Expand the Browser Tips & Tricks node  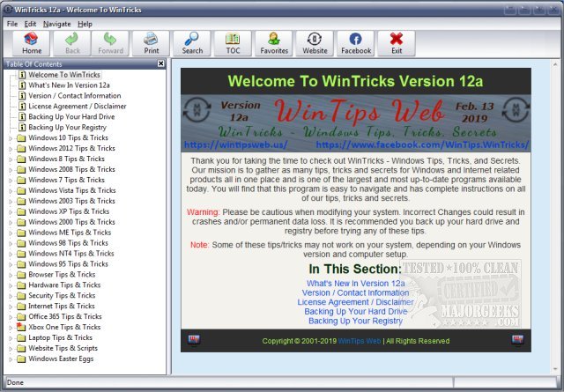11,275
